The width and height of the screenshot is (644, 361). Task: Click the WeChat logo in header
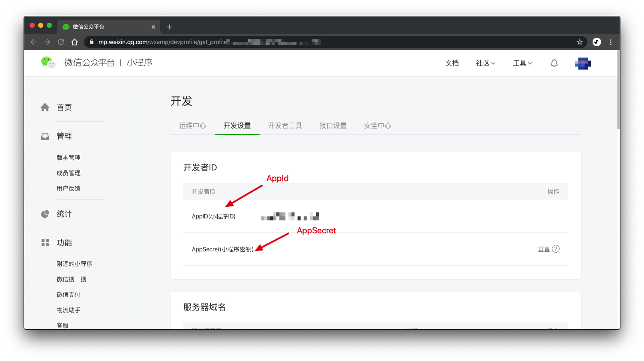click(x=48, y=63)
